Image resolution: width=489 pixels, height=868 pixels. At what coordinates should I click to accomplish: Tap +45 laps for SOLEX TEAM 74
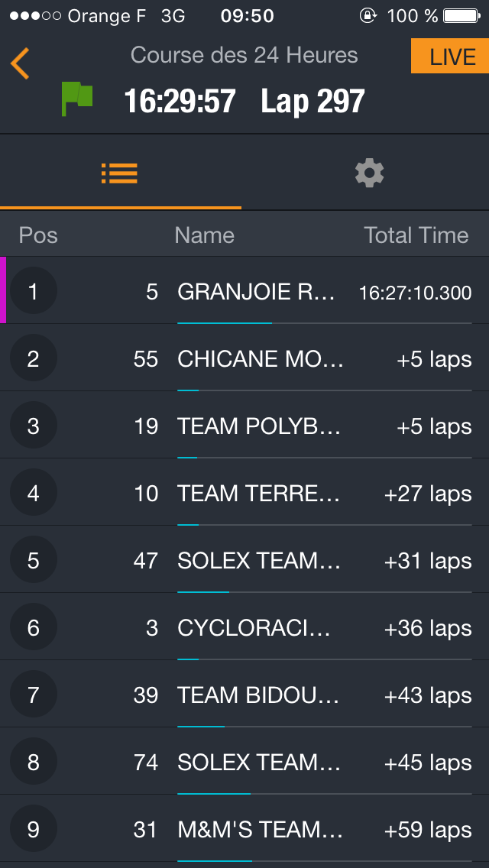pyautogui.click(x=428, y=762)
